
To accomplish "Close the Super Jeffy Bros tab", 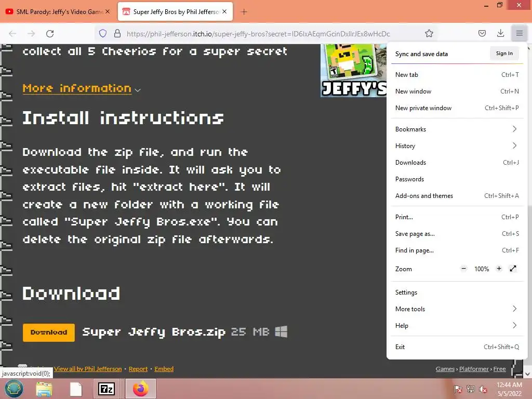I will point(224,11).
